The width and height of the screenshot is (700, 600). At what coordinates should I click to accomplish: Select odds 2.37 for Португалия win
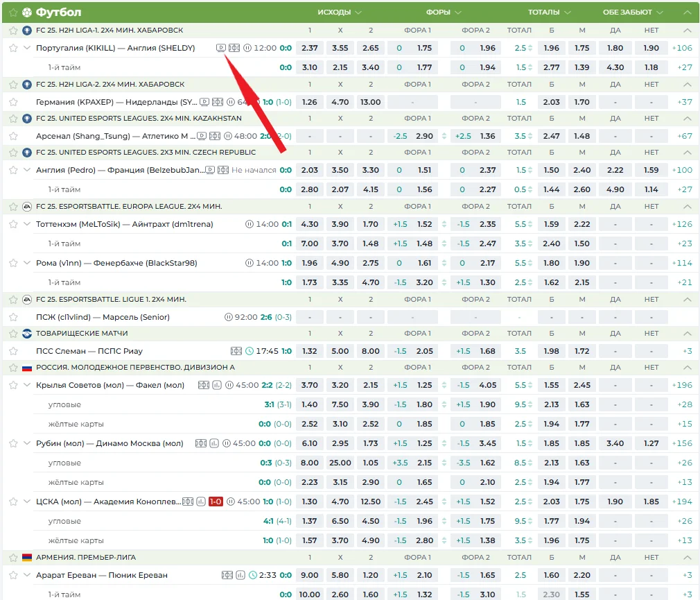(310, 49)
